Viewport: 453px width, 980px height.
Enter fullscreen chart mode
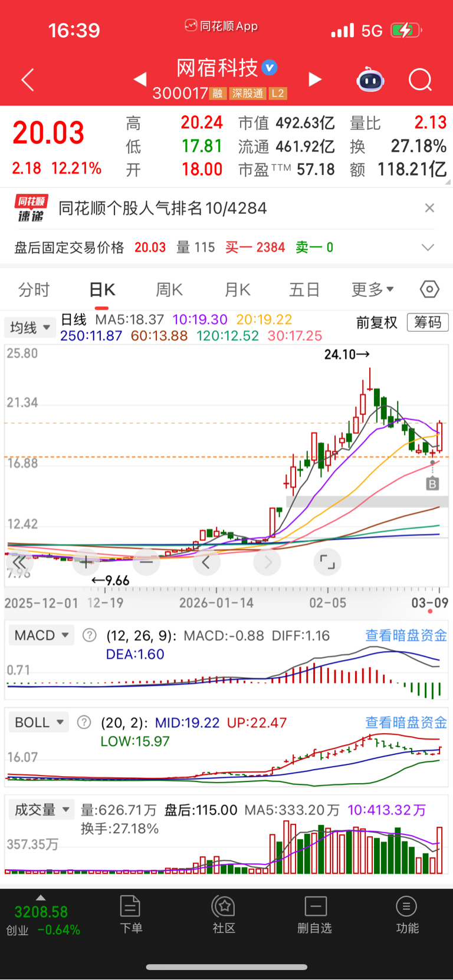[x=327, y=562]
